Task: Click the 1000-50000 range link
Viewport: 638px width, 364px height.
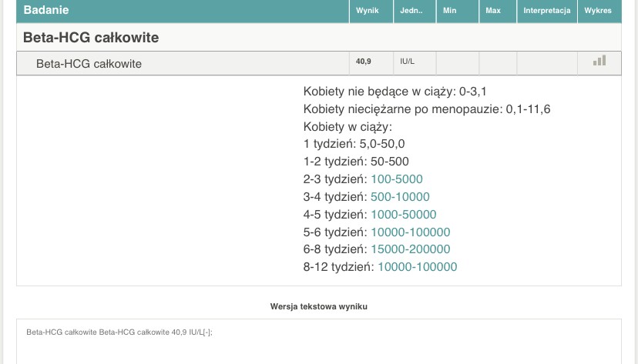Action: point(403,214)
